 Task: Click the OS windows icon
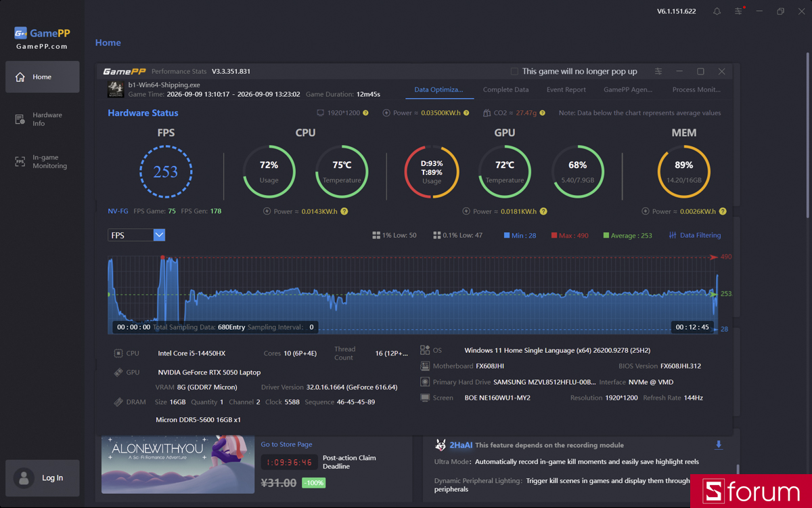(425, 350)
